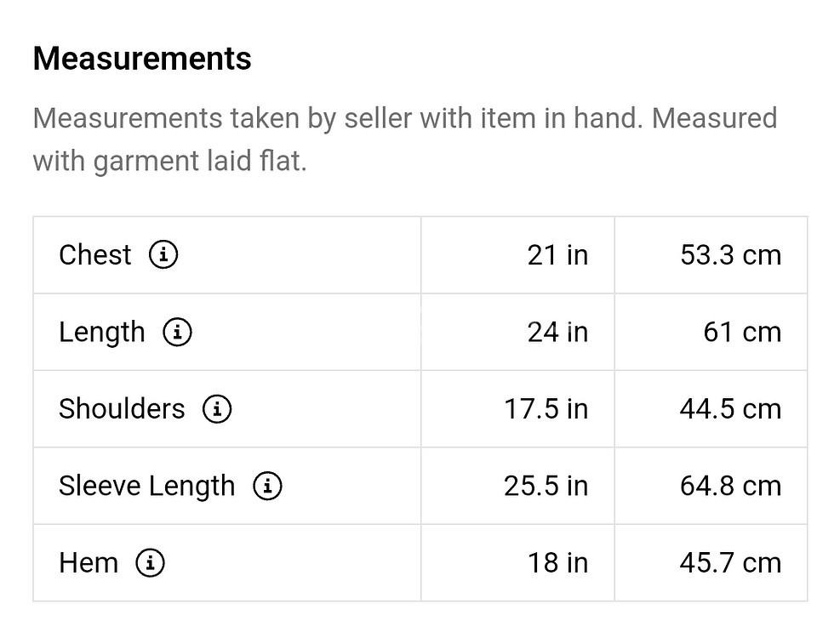The height and width of the screenshot is (638, 840).
Task: Select the Shoulders row label
Action: [122, 409]
